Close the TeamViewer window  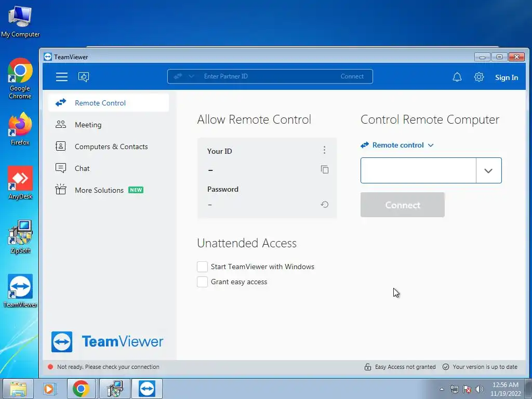click(516, 57)
